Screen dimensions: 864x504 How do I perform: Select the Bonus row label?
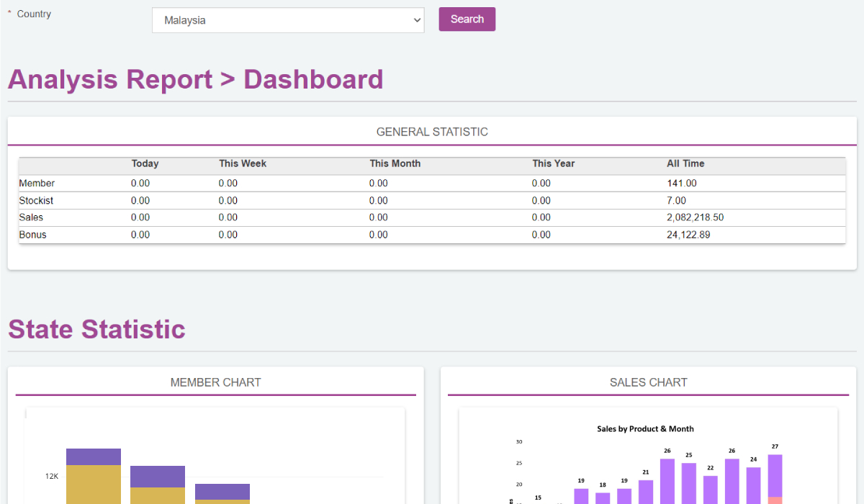(32, 235)
